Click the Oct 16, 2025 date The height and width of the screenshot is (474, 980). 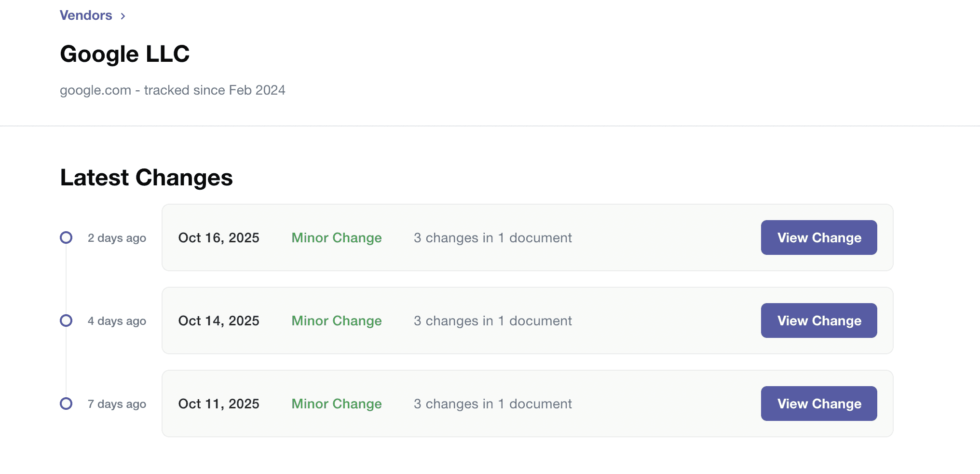tap(219, 238)
